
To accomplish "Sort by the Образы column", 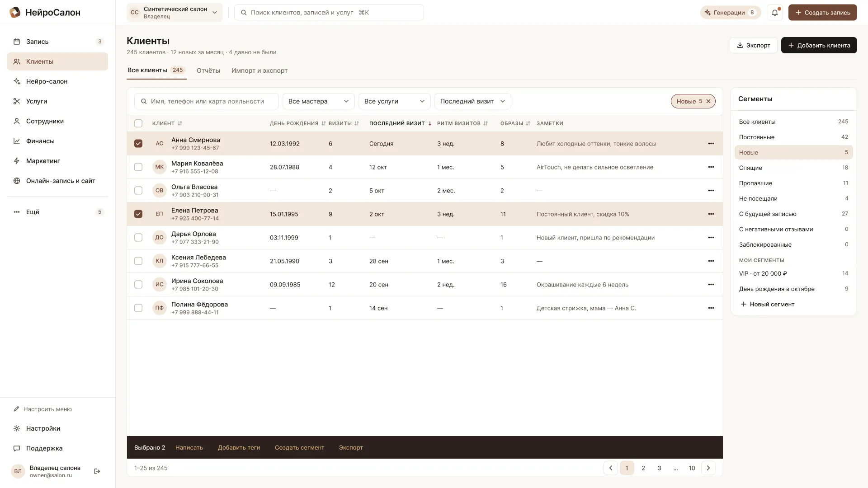I will coord(515,123).
